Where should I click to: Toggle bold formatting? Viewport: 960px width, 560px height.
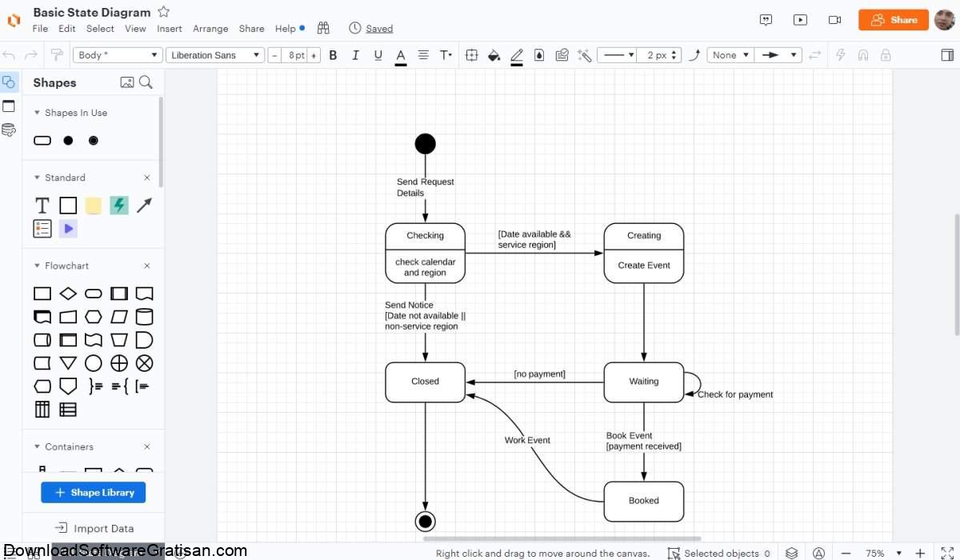coord(334,55)
